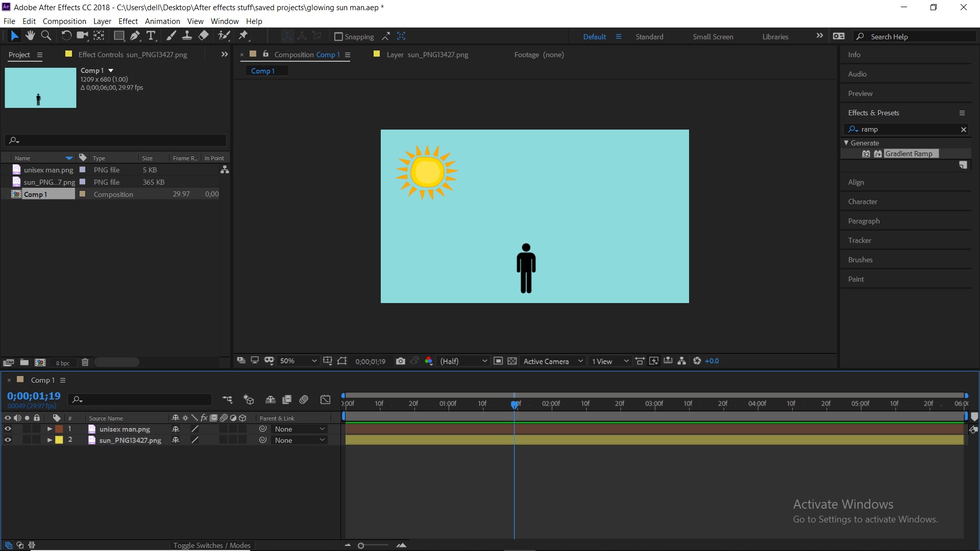Select the Horizontal Type tool

coord(151,36)
